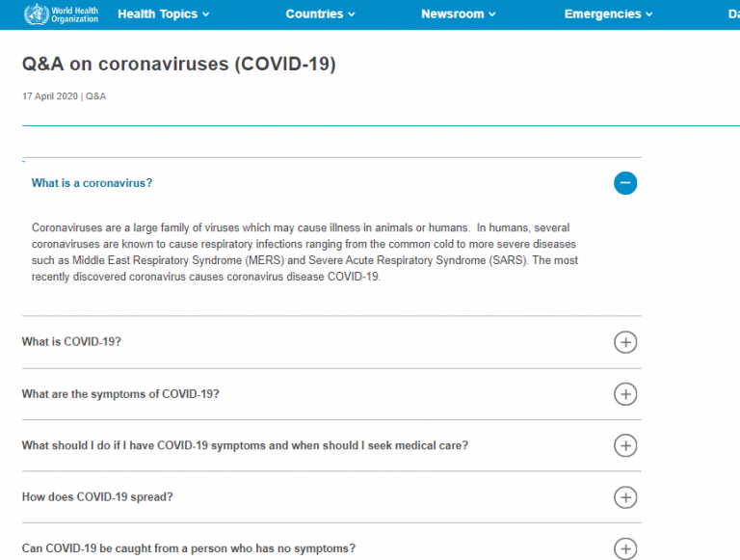Image resolution: width=740 pixels, height=560 pixels.
Task: Expand 'Can COVID-19 be caught from a person' question
Action: click(189, 548)
